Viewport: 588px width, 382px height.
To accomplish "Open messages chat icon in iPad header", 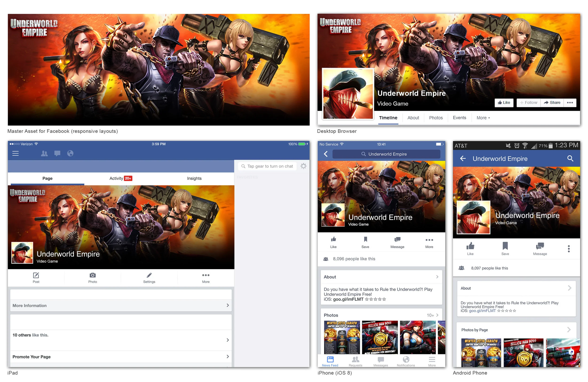I will [57, 153].
